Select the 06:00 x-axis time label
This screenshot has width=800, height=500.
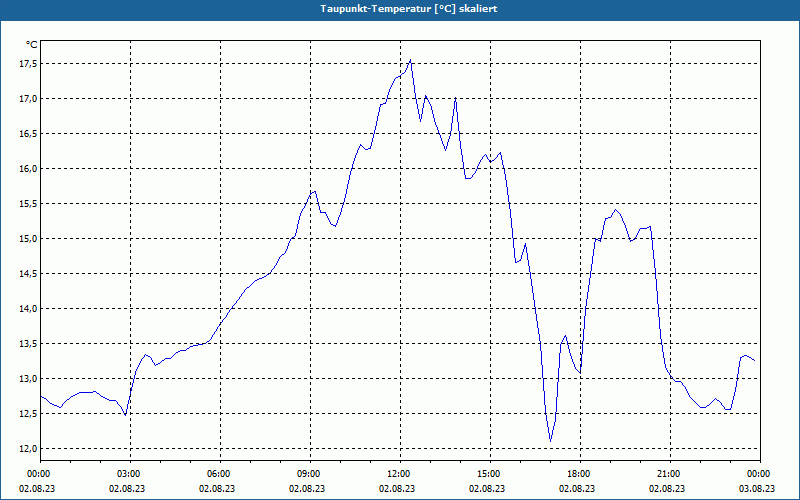click(x=217, y=474)
